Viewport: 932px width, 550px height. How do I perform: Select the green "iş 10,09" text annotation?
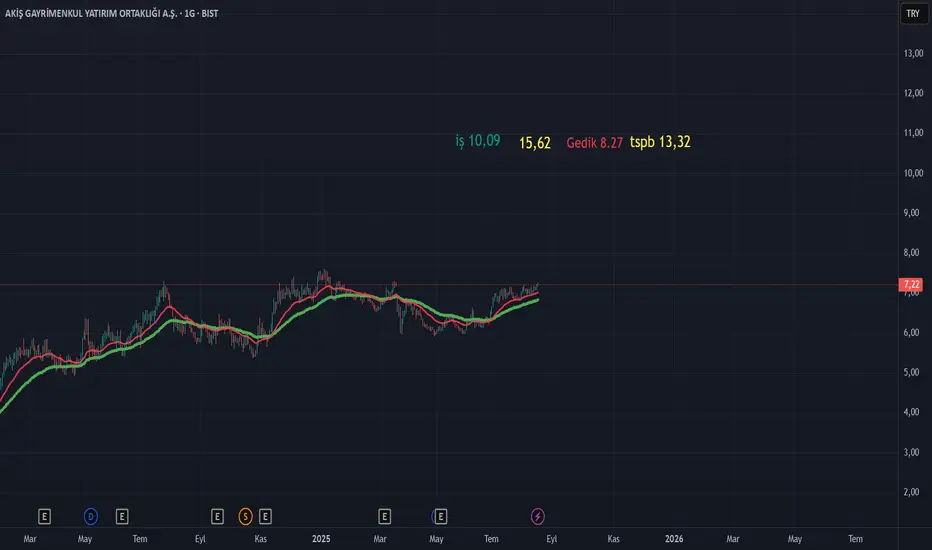tap(478, 142)
